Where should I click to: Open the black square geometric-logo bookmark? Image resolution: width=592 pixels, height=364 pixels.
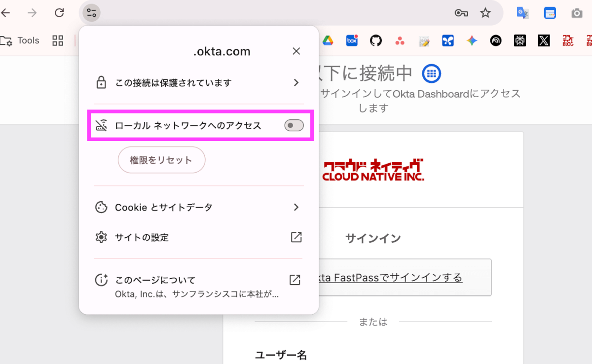[520, 40]
